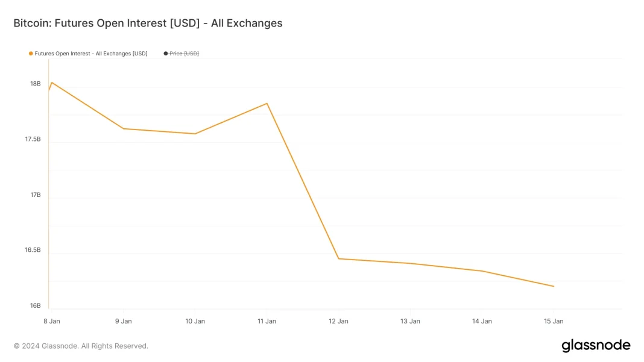Toggle the Price [USD] legend series on
The width and height of the screenshot is (644, 362).
(x=184, y=54)
